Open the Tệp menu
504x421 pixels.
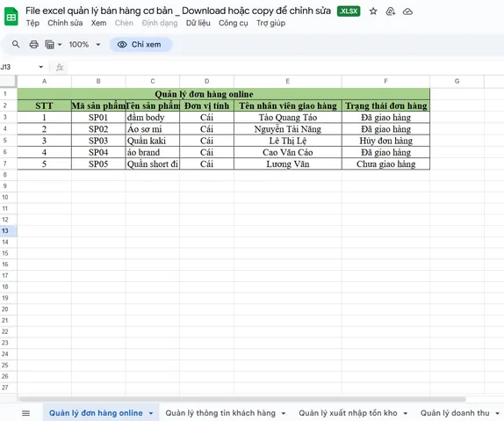[x=32, y=23]
